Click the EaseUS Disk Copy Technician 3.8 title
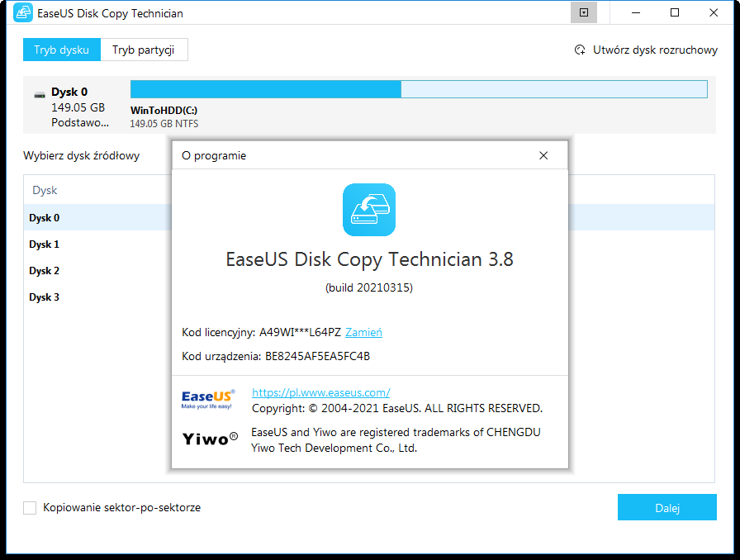Viewport: 740px width, 560px height. pos(369,259)
